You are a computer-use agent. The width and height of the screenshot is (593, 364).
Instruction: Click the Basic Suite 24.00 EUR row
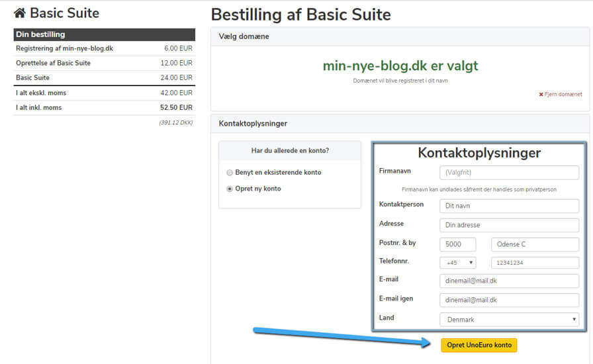[105, 78]
